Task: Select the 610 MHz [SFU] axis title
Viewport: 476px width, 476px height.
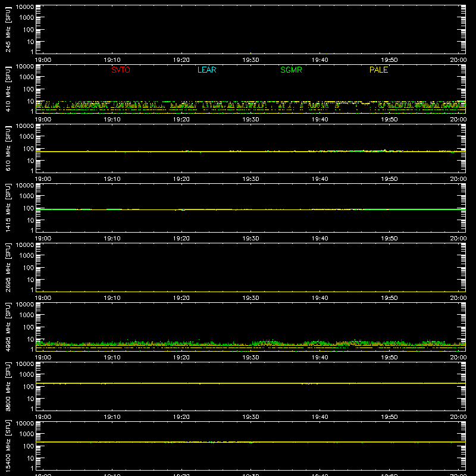Action: click(x=8, y=148)
